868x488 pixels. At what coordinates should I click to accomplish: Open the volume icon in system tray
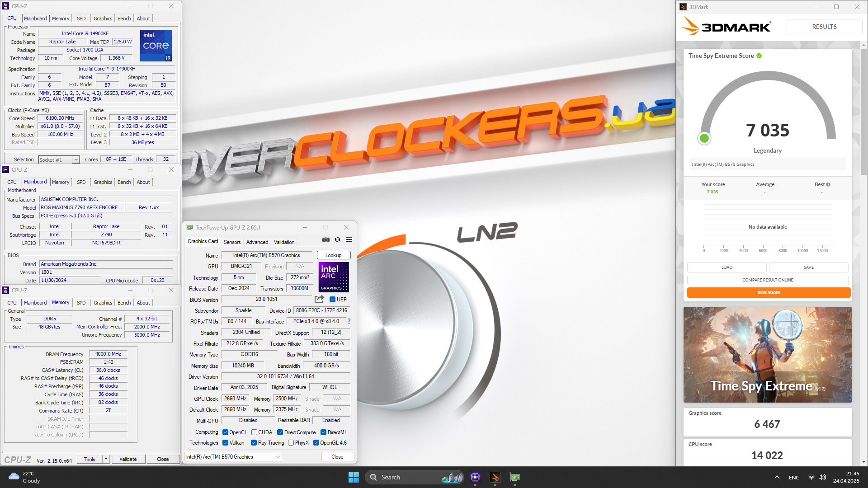[x=822, y=477]
